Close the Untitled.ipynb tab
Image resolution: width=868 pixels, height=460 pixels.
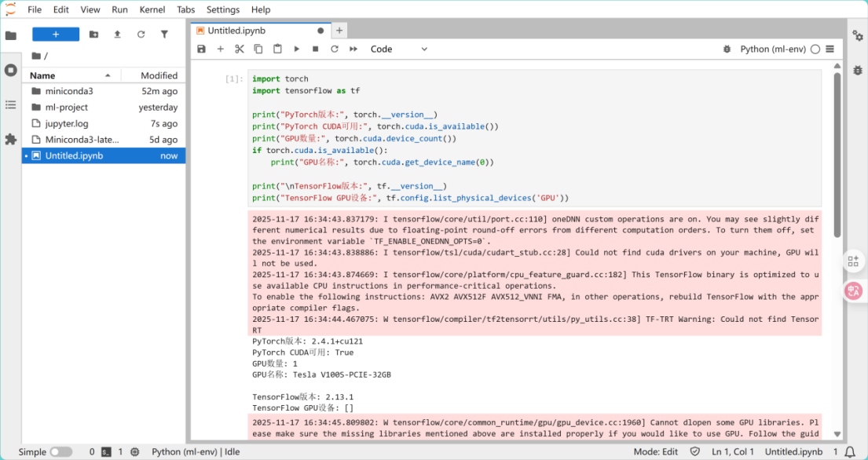(320, 31)
